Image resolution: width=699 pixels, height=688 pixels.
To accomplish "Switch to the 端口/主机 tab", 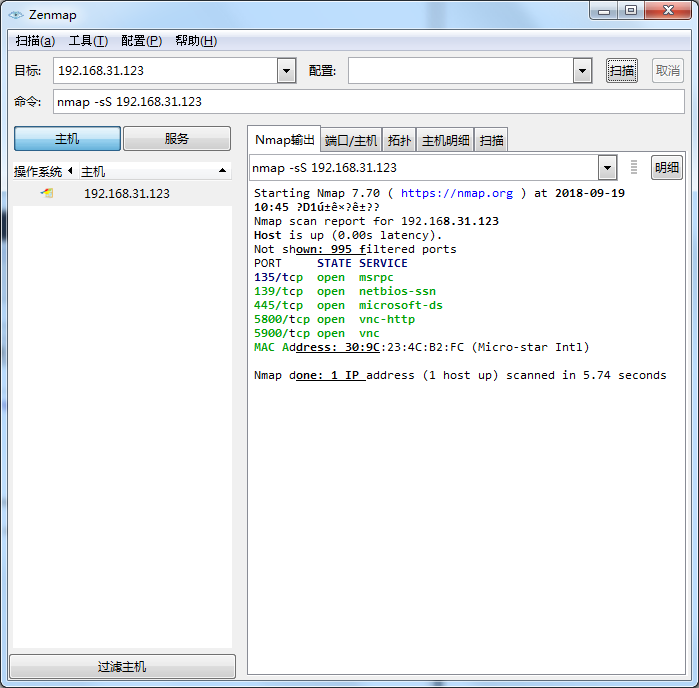I will click(x=351, y=141).
